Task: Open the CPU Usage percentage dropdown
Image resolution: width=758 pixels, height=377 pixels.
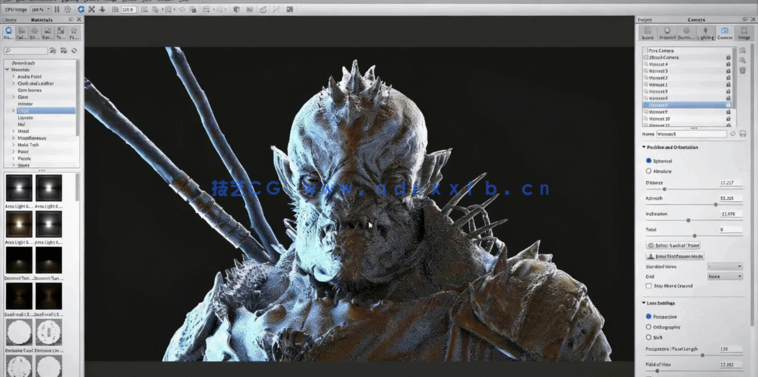Action: (41, 9)
